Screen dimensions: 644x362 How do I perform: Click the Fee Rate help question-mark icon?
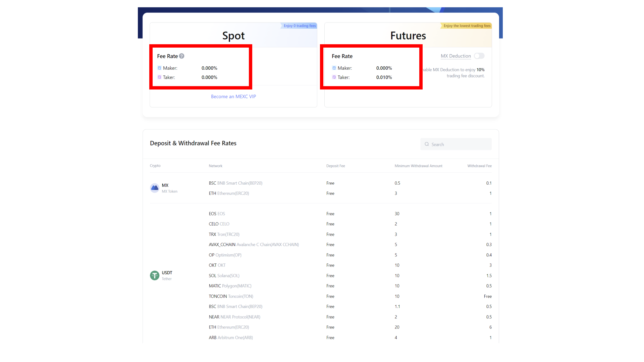point(181,56)
